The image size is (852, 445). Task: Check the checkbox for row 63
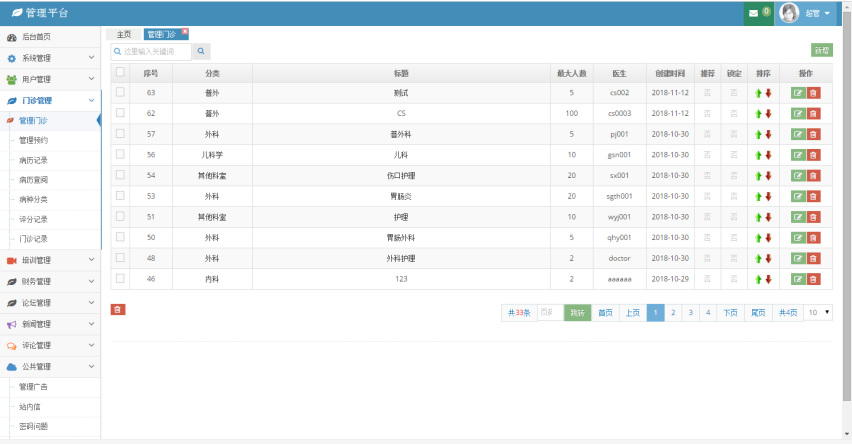point(120,92)
